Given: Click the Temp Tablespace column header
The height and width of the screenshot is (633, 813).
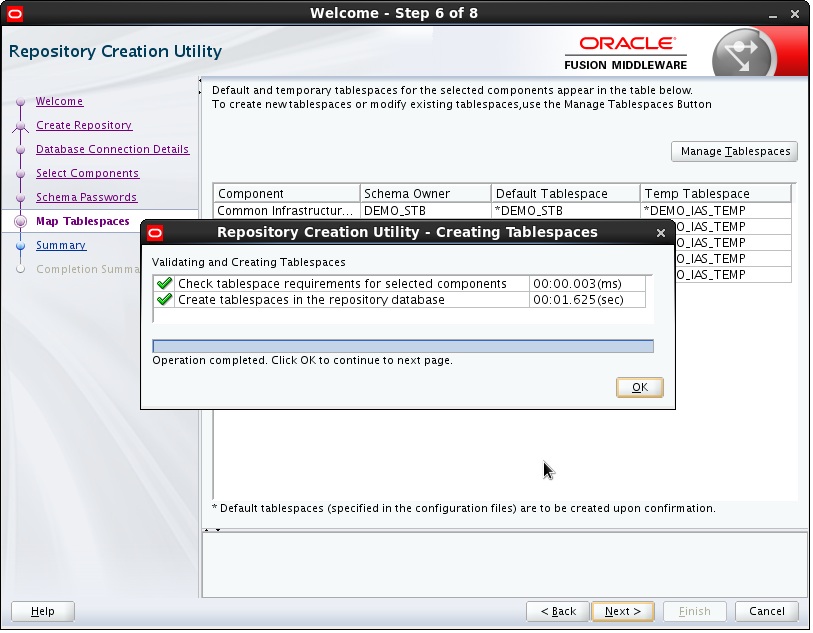Looking at the screenshot, I should (x=717, y=194).
